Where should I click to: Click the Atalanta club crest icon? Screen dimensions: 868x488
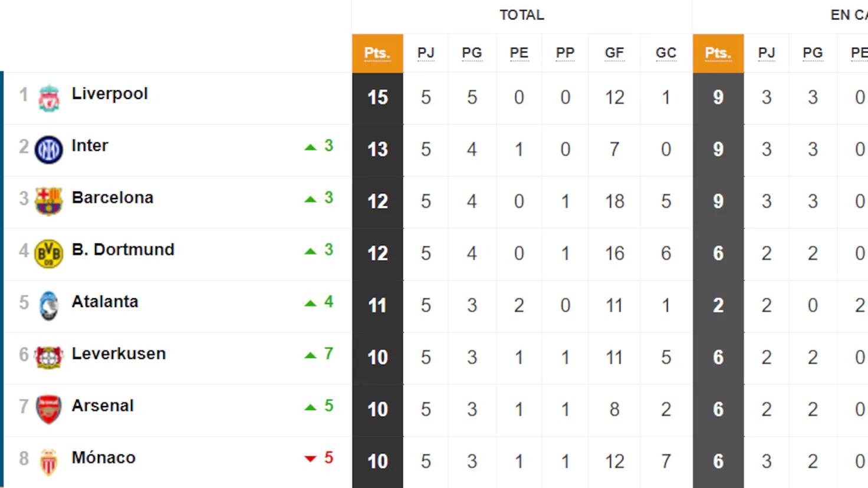[x=49, y=306]
